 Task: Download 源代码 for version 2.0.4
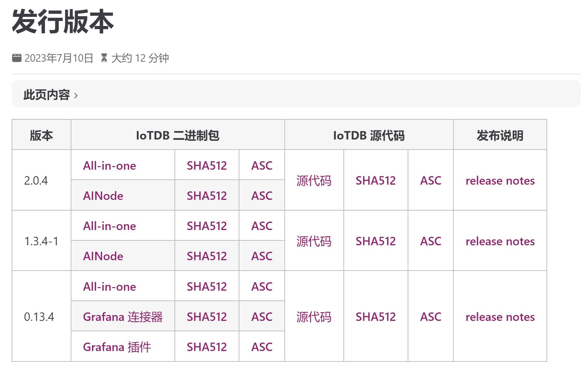coord(314,181)
